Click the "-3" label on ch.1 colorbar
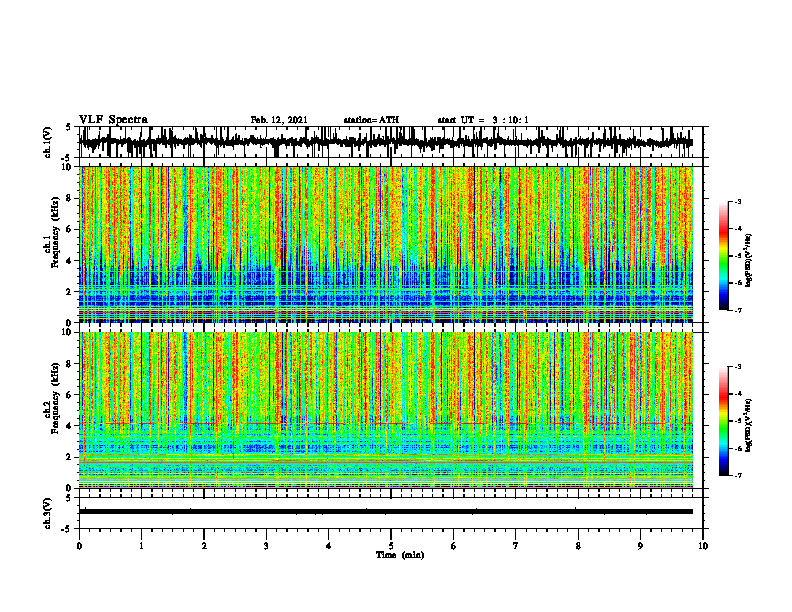Screen dimensions: 792x612 [x=737, y=201]
